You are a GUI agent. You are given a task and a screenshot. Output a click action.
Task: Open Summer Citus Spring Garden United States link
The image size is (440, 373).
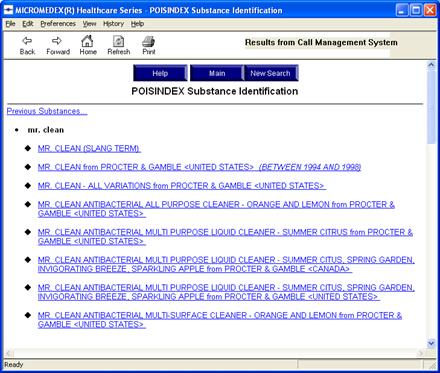pyautogui.click(x=226, y=292)
